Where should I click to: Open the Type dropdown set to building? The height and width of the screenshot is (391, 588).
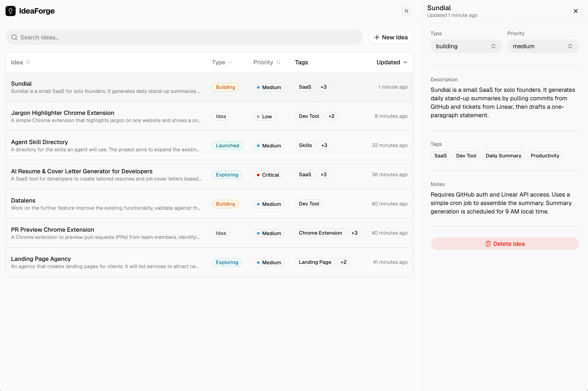click(466, 46)
